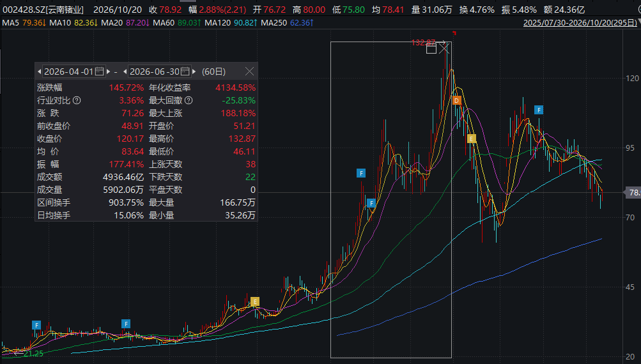Click the (60日) interval length label

click(x=214, y=72)
